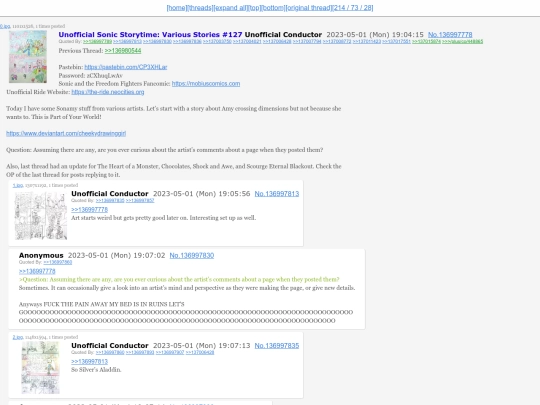The width and height of the screenshot is (540, 405).
Task: Click the timestamp 19:07:13
Action: pyautogui.click(x=201, y=346)
